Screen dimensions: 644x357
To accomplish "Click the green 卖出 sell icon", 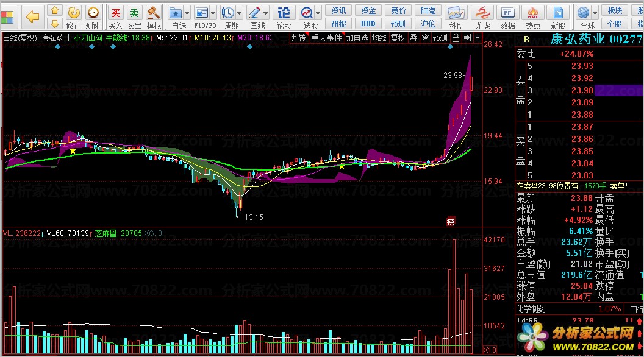I will click(134, 12).
